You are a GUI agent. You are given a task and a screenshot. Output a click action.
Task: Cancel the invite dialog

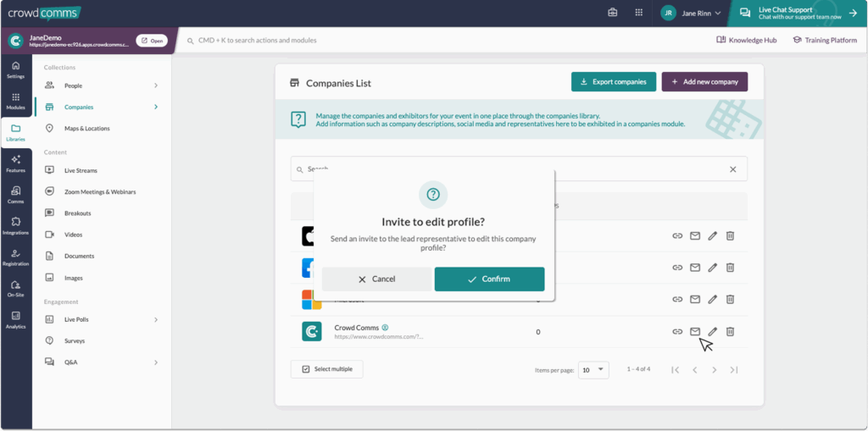tap(376, 279)
